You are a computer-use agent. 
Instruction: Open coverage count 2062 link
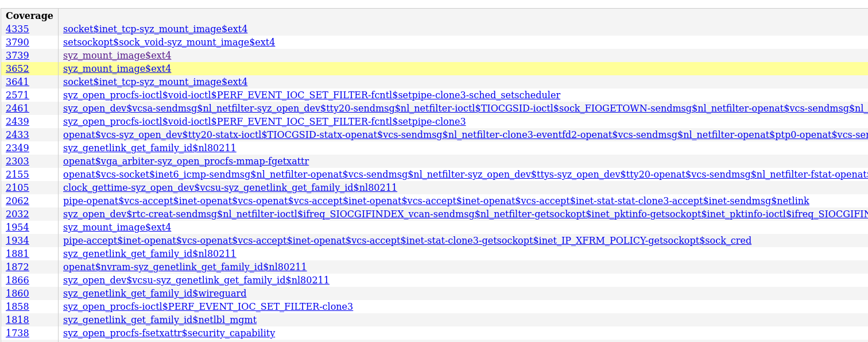pos(17,201)
